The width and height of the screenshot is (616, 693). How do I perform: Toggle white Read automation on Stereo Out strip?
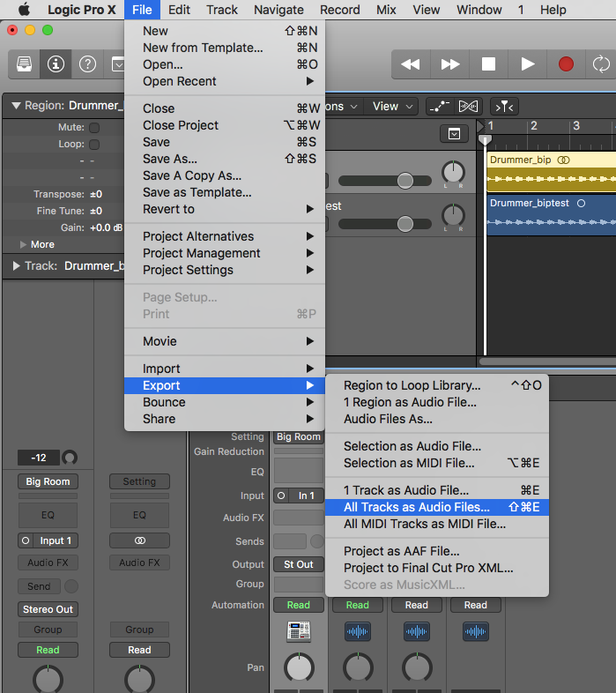click(139, 650)
